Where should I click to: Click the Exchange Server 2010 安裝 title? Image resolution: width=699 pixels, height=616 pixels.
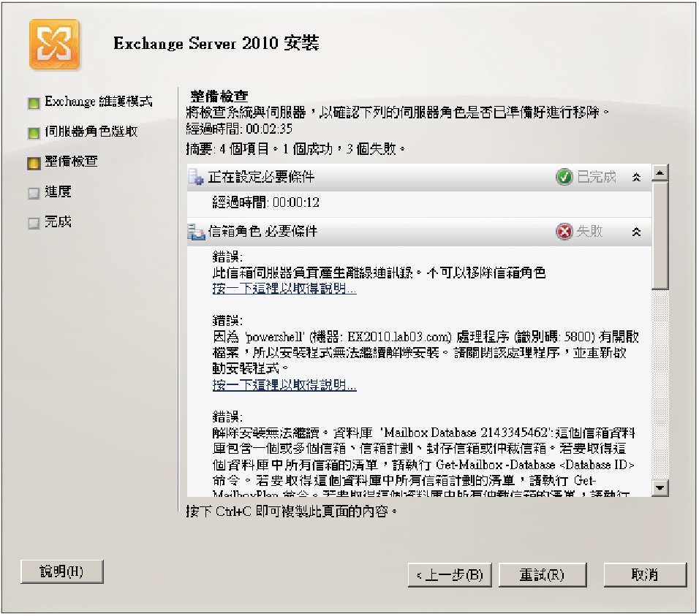coord(216,43)
